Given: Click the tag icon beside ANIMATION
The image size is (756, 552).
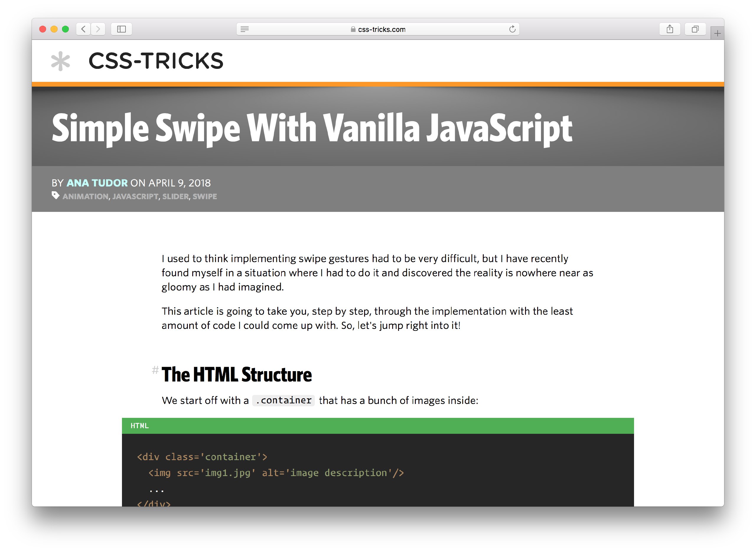Looking at the screenshot, I should point(56,195).
